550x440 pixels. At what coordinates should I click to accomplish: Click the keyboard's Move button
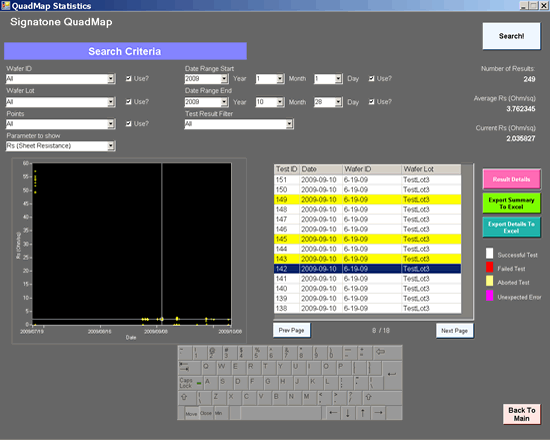[191, 413]
